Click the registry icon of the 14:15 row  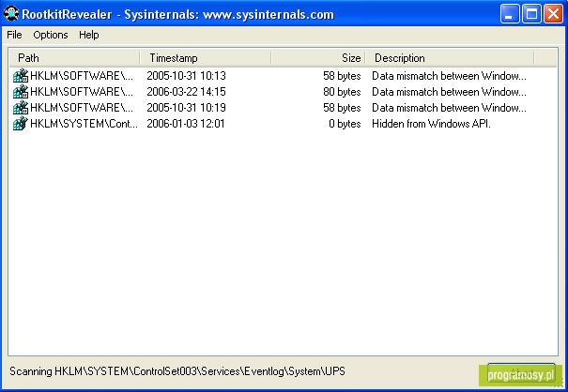[21, 92]
